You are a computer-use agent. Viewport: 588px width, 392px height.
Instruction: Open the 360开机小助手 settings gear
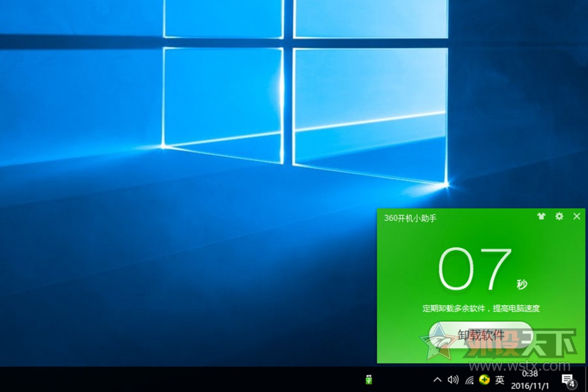click(x=559, y=216)
